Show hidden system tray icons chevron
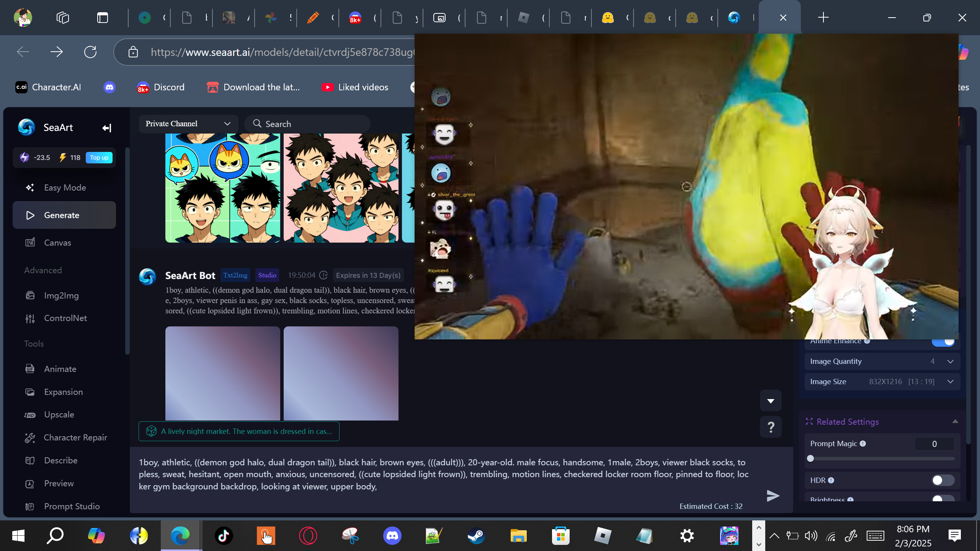This screenshot has height=551, width=980. (x=774, y=536)
